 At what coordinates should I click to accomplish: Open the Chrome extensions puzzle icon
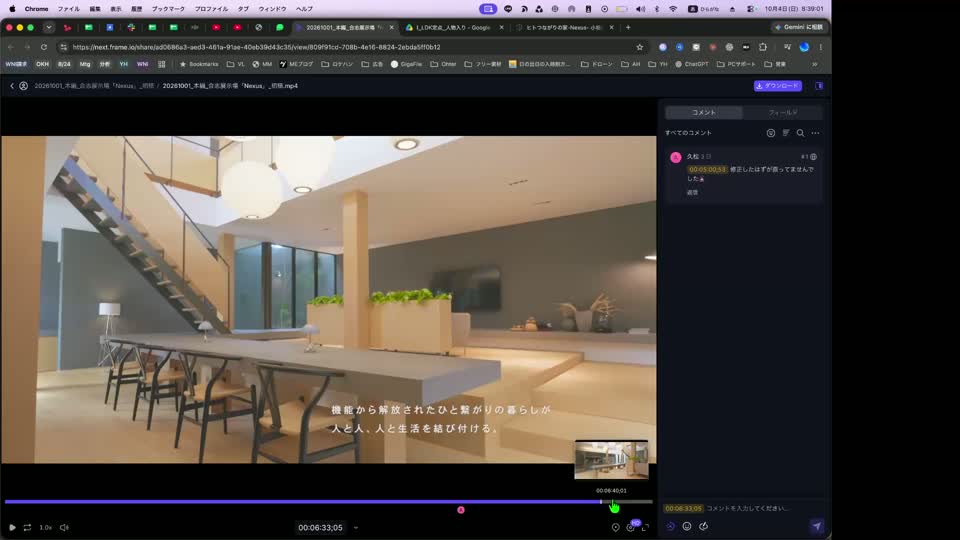763,47
